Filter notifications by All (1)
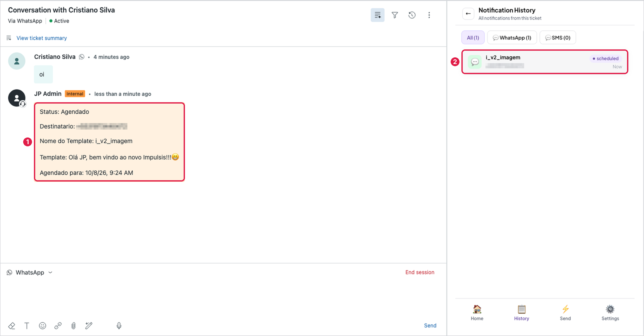The image size is (644, 336). click(x=473, y=38)
